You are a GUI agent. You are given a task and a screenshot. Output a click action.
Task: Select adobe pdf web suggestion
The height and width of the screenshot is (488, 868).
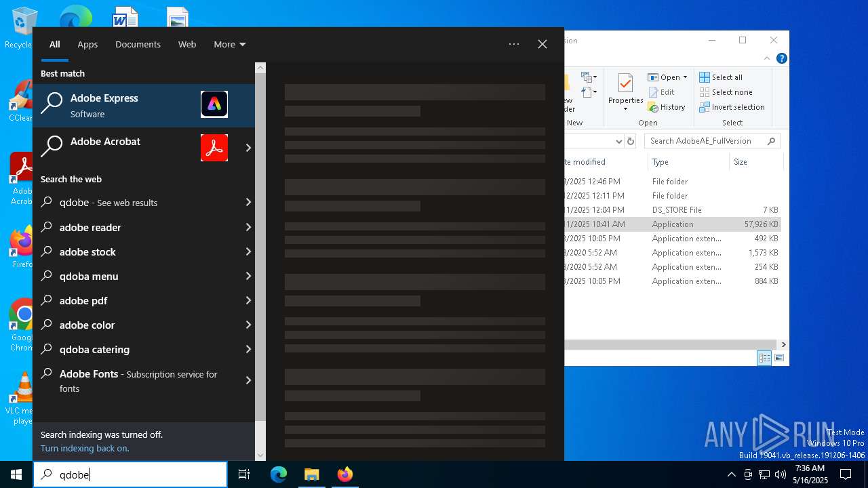[x=144, y=300]
